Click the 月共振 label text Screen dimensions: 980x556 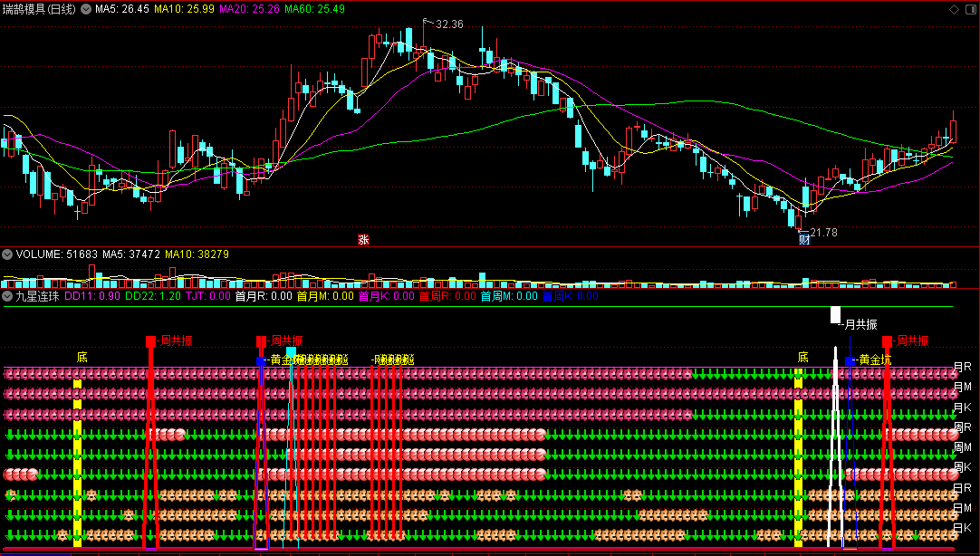coord(861,324)
